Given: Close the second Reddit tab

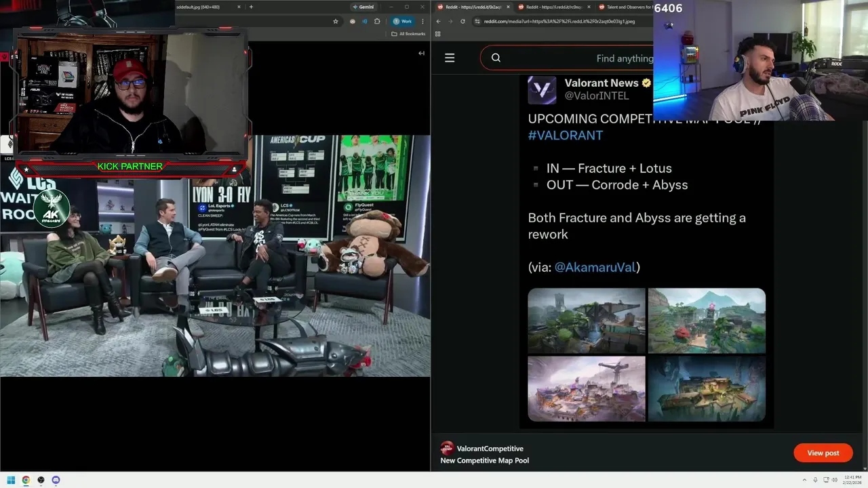Looking at the screenshot, I should click(x=589, y=7).
